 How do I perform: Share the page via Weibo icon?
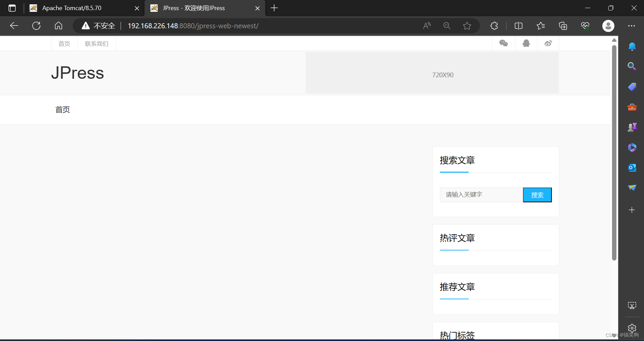tap(548, 43)
